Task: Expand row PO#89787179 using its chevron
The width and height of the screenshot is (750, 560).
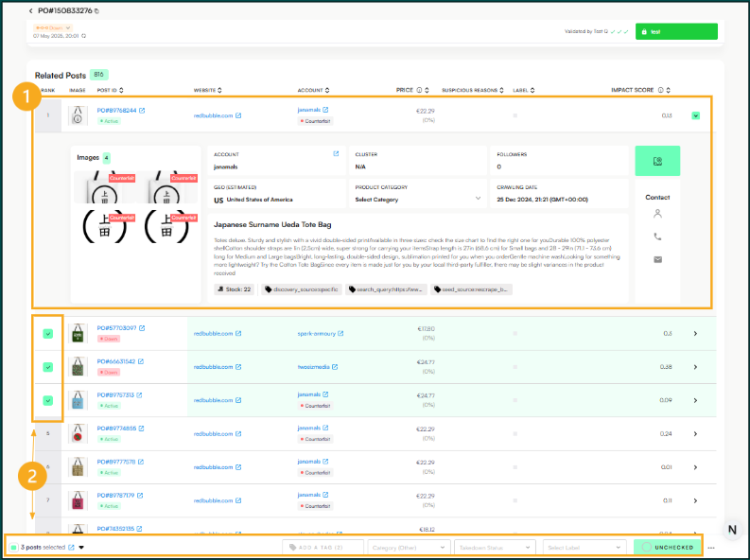Action: [x=695, y=501]
